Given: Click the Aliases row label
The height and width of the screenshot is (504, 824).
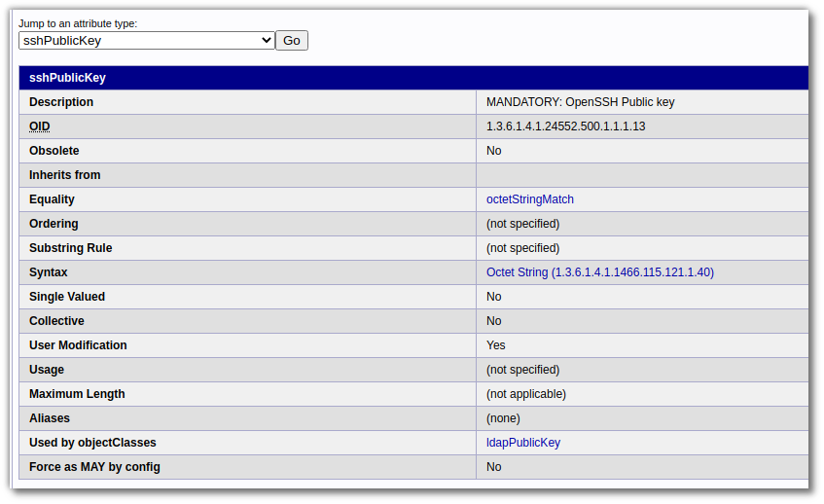Looking at the screenshot, I should click(x=50, y=418).
